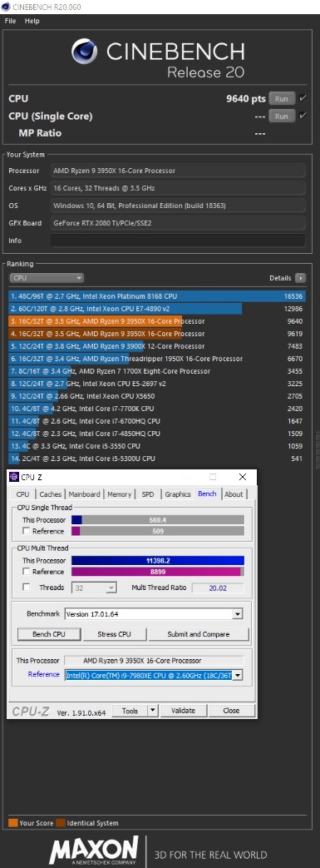The image size is (320, 868).
Task: Select ranking row Intel Xeon CPU E5-2697 v2
Action: click(x=157, y=384)
